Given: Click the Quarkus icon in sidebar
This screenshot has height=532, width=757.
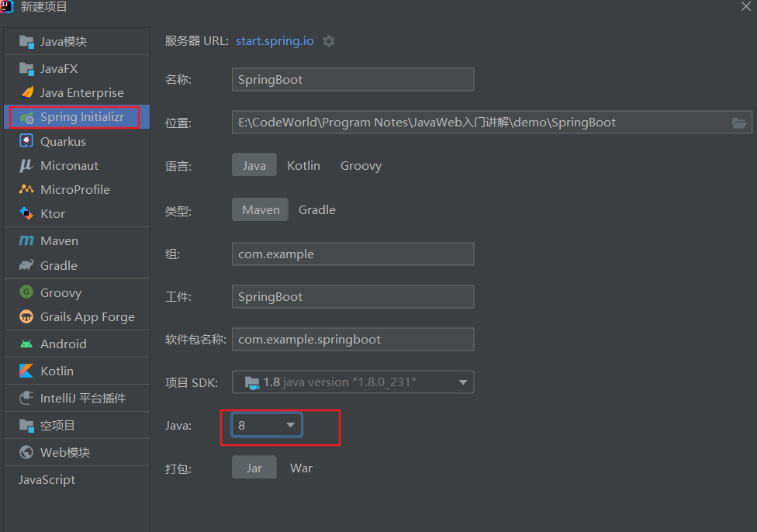Looking at the screenshot, I should point(26,141).
